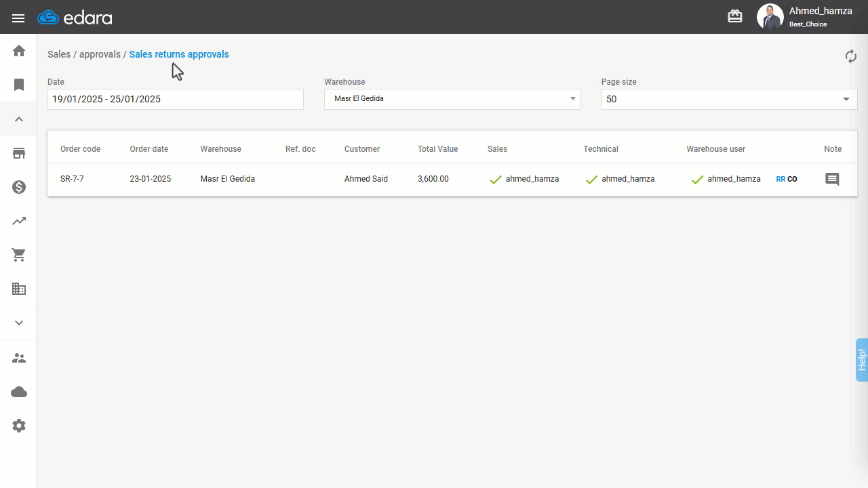
Task: Click total value 3,600.00
Action: tap(433, 179)
